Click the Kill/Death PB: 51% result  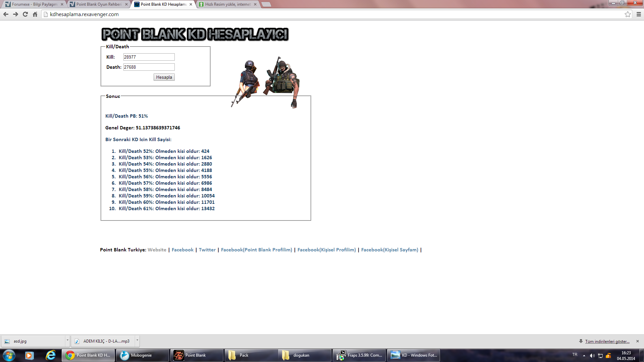coord(126,116)
